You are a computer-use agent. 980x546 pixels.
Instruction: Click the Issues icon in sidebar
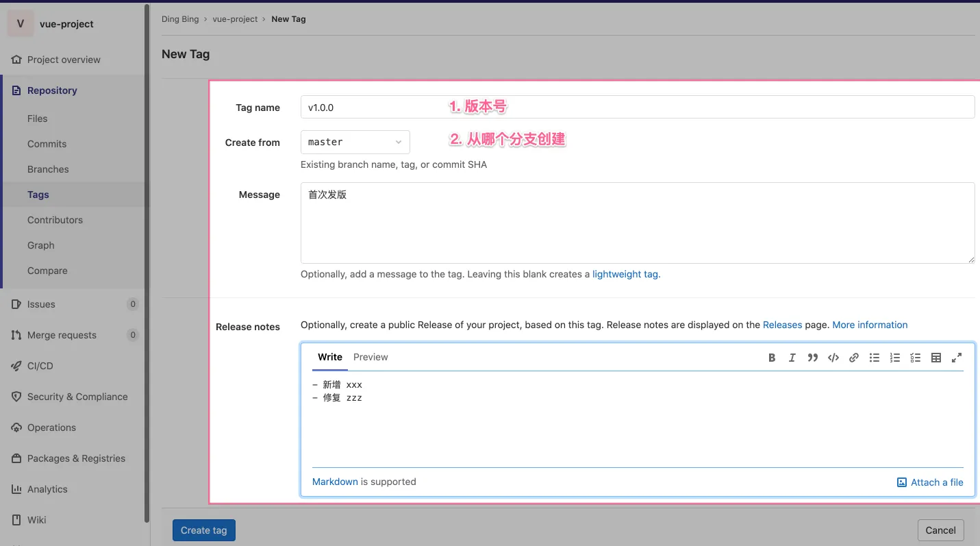point(16,304)
